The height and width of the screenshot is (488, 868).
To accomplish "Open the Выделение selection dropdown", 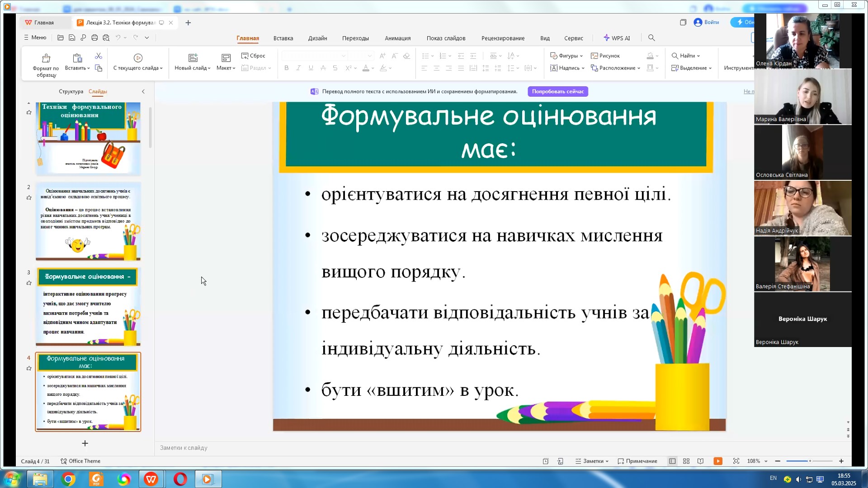I will [691, 68].
